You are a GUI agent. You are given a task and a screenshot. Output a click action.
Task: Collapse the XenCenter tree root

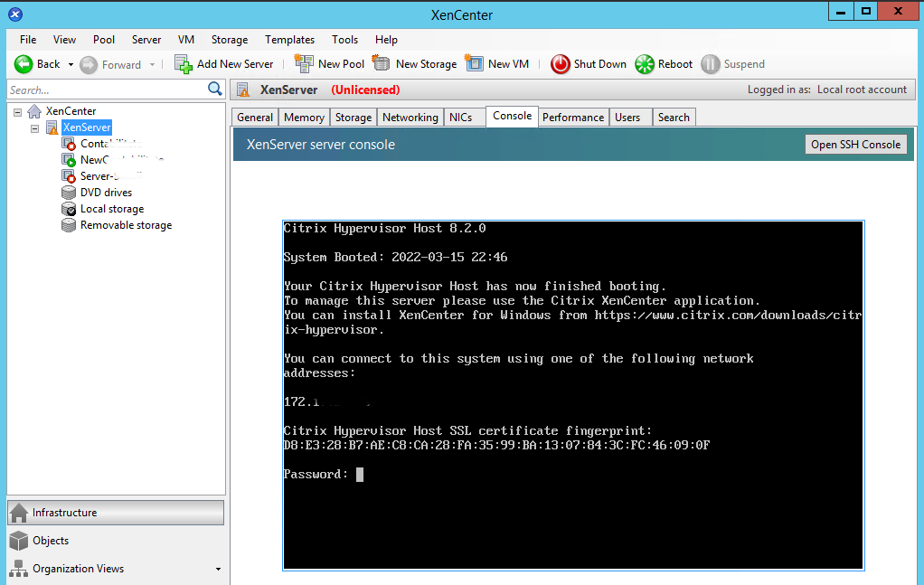(18, 110)
